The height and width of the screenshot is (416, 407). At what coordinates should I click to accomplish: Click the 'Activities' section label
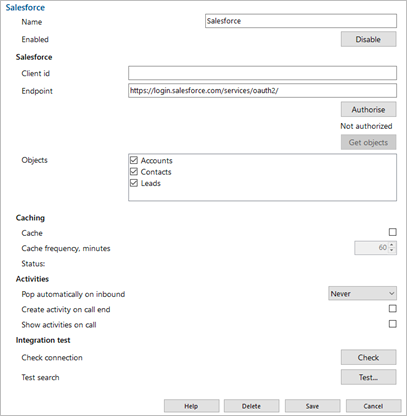[x=32, y=279]
